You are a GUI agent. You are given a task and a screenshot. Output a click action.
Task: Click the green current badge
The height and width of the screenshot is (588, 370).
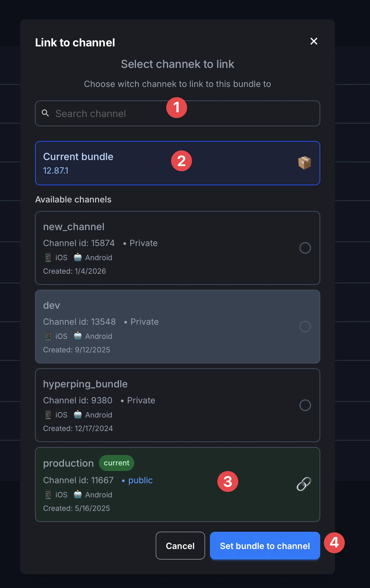[116, 463]
